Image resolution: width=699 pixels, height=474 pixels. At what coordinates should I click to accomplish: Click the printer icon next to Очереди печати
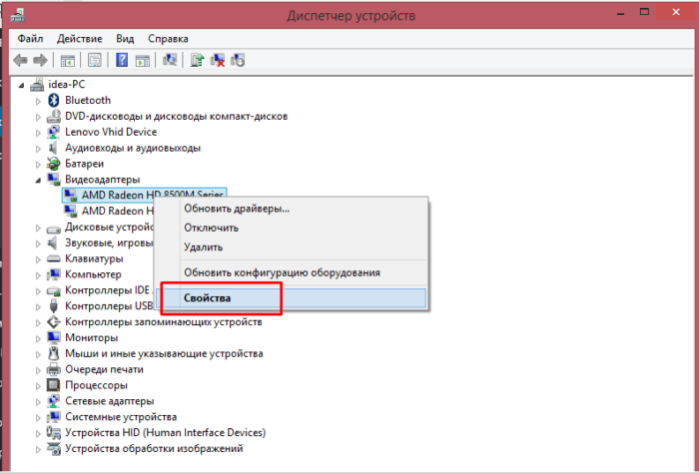coord(53,369)
